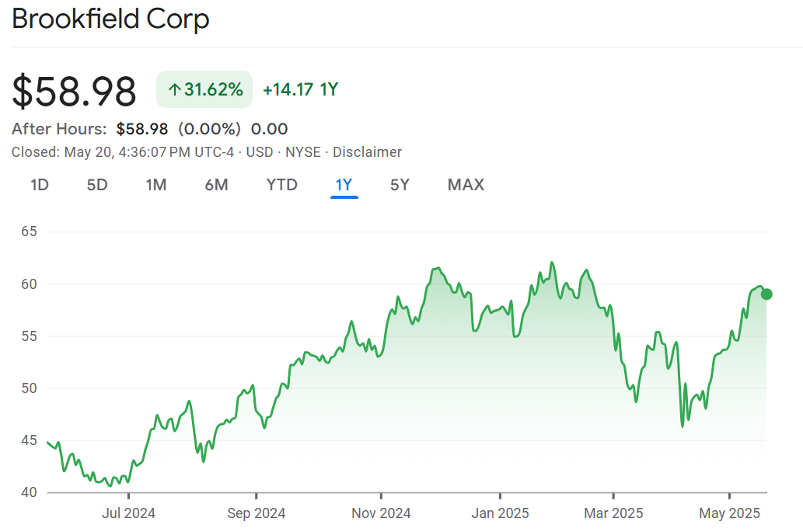Viewport: 803px width, 532px height.
Task: Click the 31.62% gain badge
Action: tap(204, 89)
